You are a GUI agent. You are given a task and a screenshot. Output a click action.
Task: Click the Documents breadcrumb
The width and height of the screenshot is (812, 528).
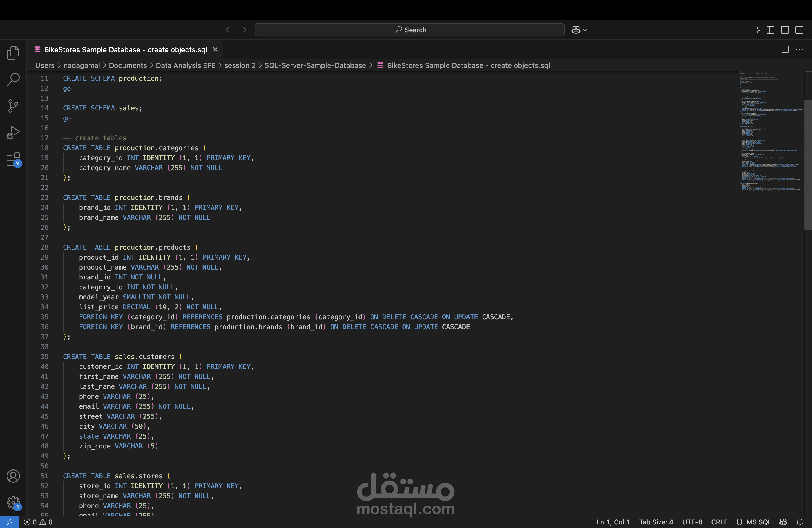coord(128,65)
